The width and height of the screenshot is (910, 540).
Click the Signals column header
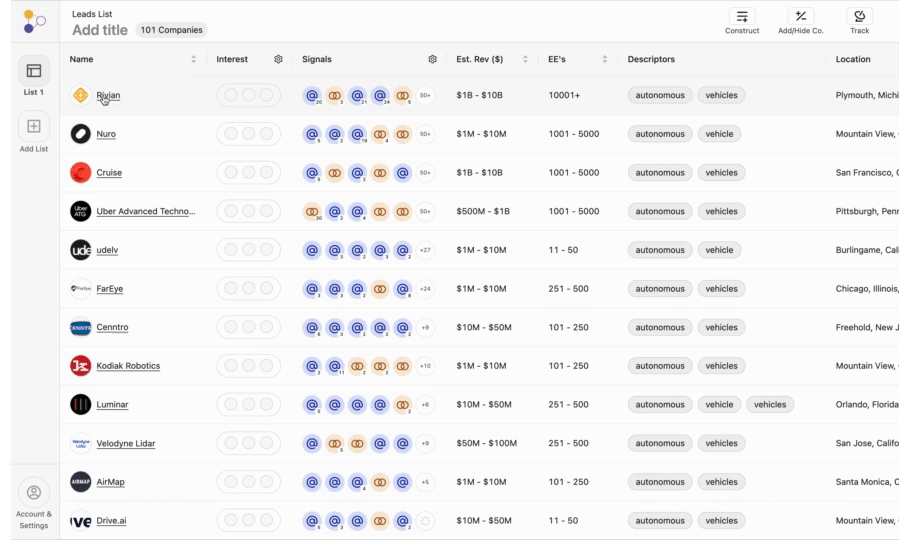point(317,59)
